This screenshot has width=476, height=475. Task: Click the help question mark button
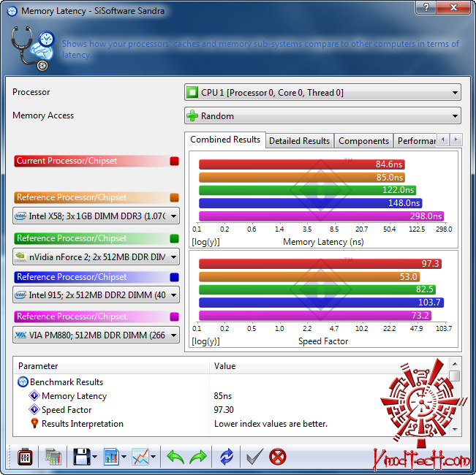pyautogui.click(x=426, y=7)
